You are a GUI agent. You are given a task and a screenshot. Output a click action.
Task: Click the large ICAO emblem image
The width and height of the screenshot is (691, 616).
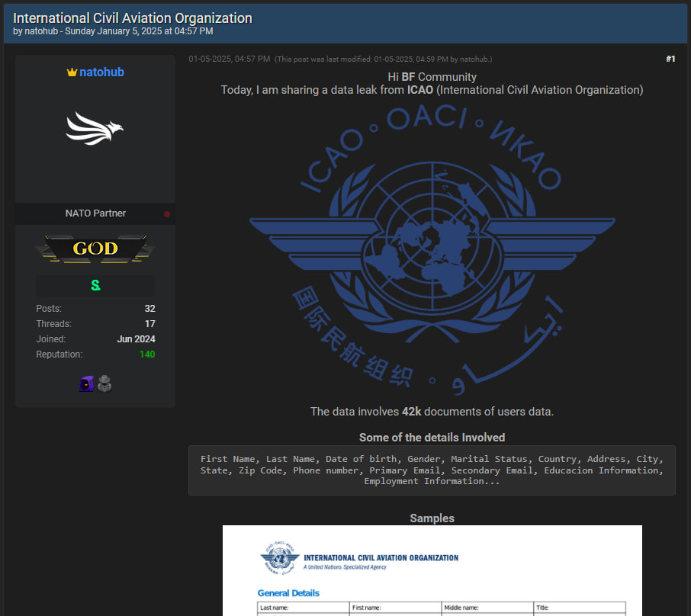click(432, 249)
